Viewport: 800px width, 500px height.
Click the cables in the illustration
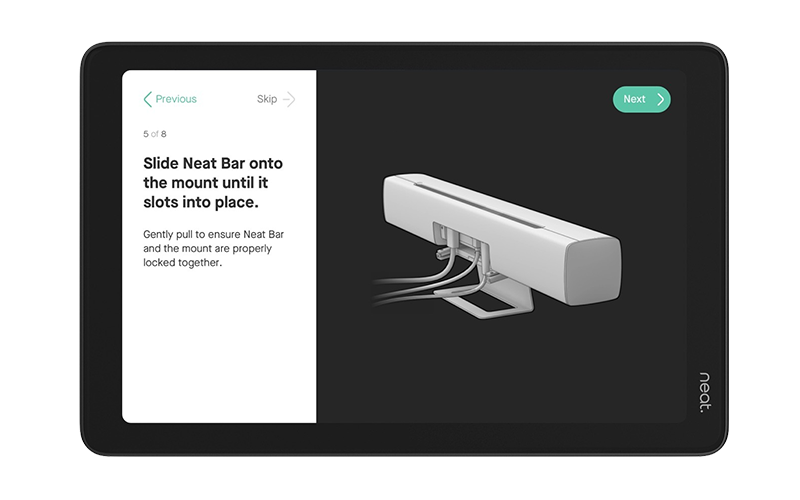(410, 282)
